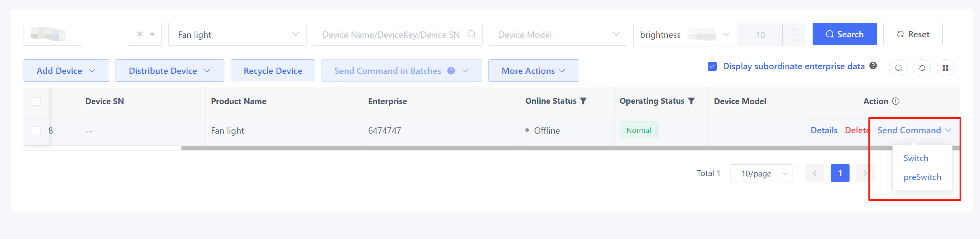Open the Details link for Fan light

[824, 131]
